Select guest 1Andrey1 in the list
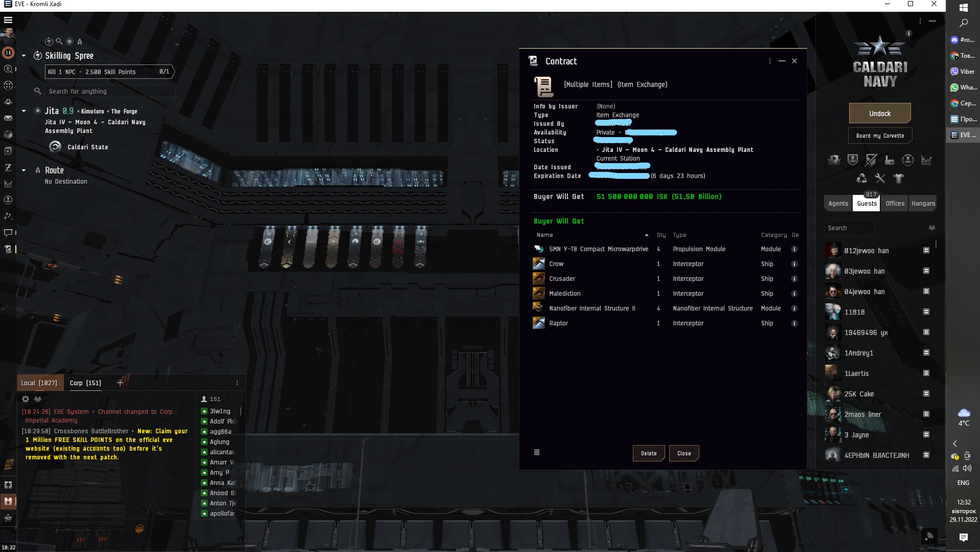The height and width of the screenshot is (552, 980). tap(879, 353)
